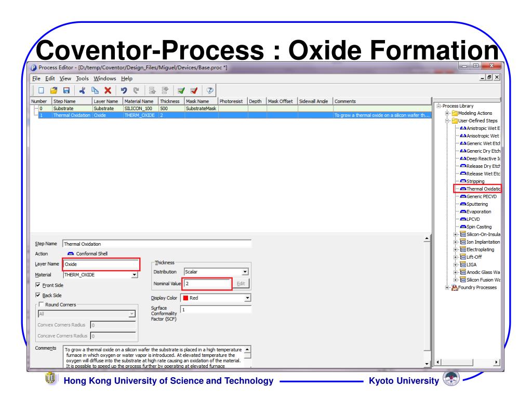Click the Sidewall Angle column header

[315, 101]
